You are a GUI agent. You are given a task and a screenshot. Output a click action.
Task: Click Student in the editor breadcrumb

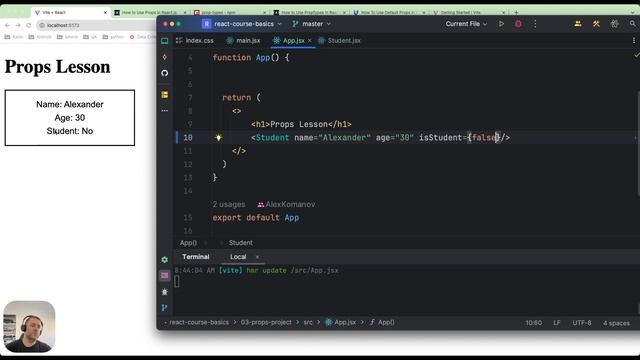240,243
